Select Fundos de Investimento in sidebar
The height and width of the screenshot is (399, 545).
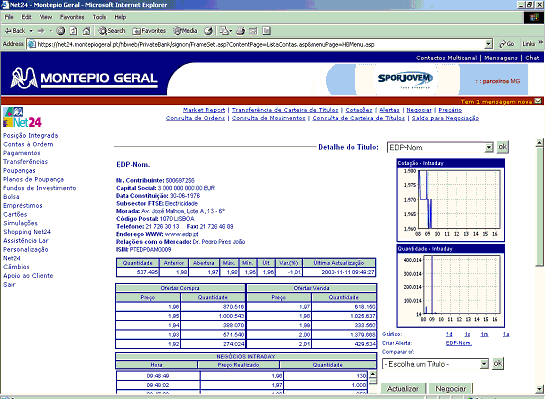point(40,188)
